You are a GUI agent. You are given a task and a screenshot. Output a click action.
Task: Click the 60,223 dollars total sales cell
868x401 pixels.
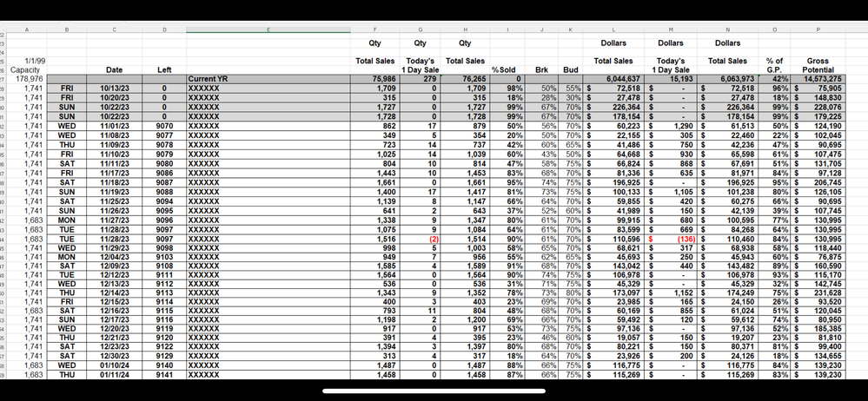click(613, 126)
